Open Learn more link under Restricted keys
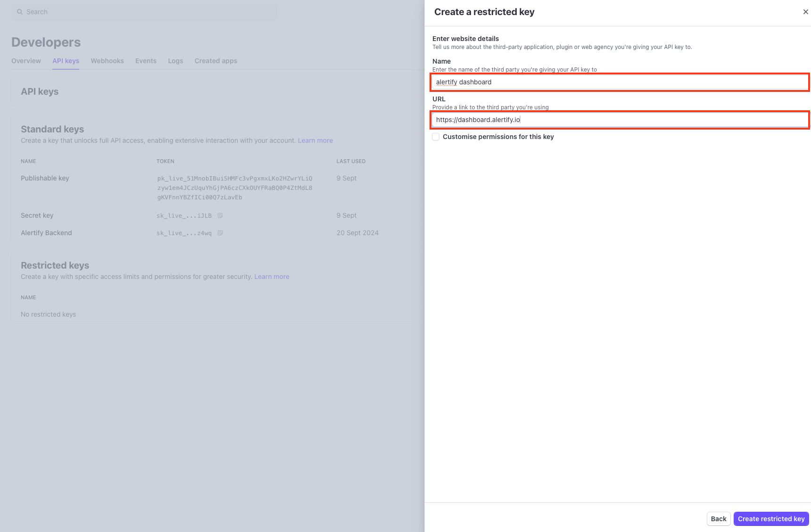 coord(272,277)
